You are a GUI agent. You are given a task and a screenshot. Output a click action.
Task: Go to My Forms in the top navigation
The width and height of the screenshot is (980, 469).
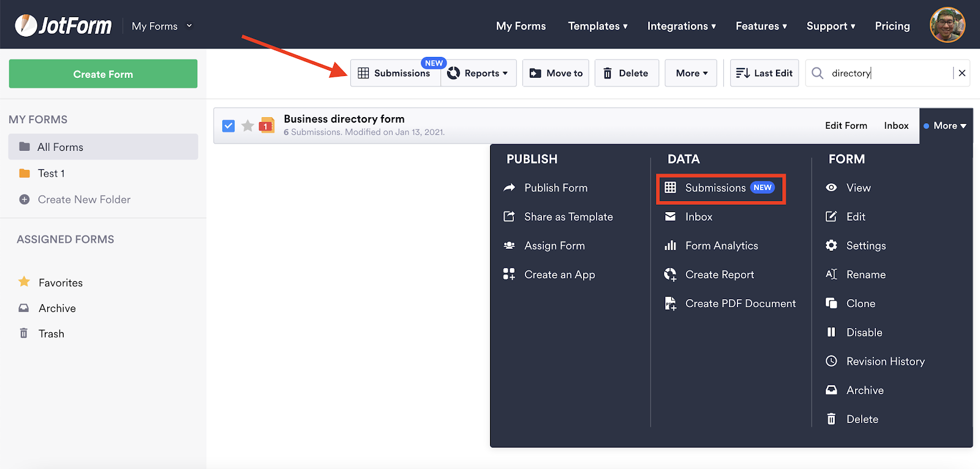(x=521, y=26)
